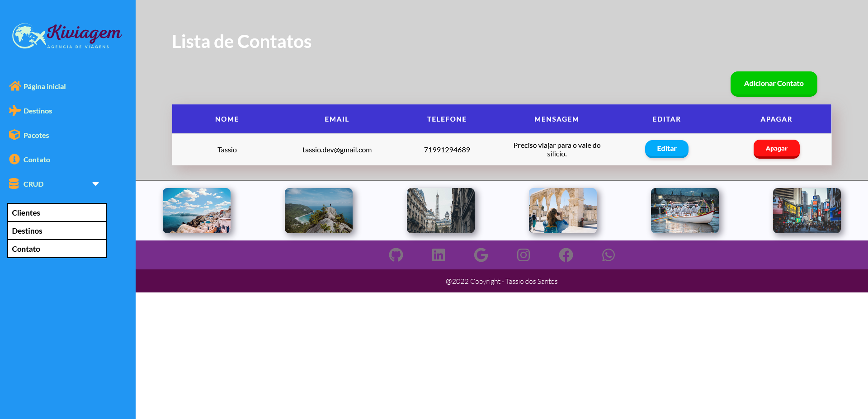Click the airplane icon next to Destinos
Viewport: 868px width, 419px height.
coord(15,110)
